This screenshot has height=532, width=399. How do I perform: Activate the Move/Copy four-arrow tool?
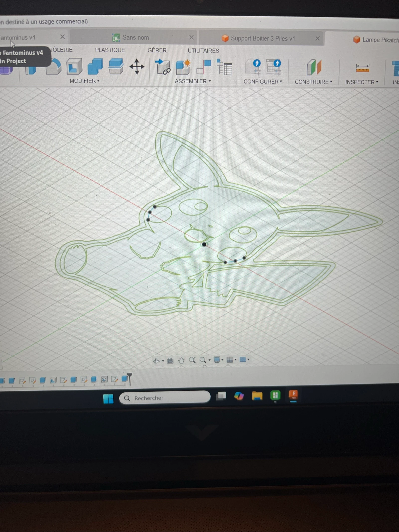click(137, 67)
